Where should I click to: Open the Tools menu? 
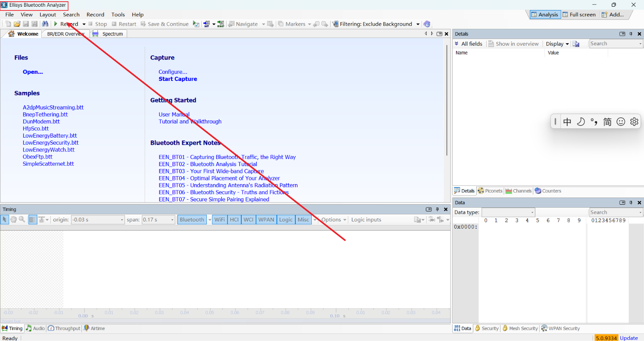118,14
